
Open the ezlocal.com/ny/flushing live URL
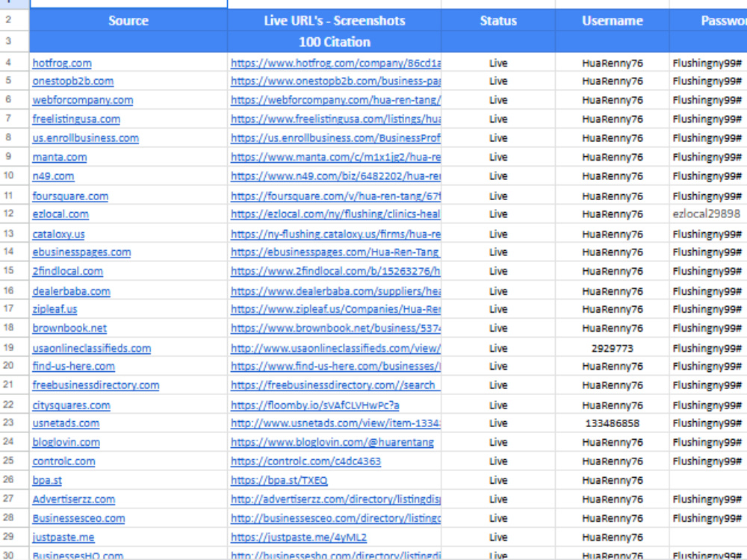(336, 214)
